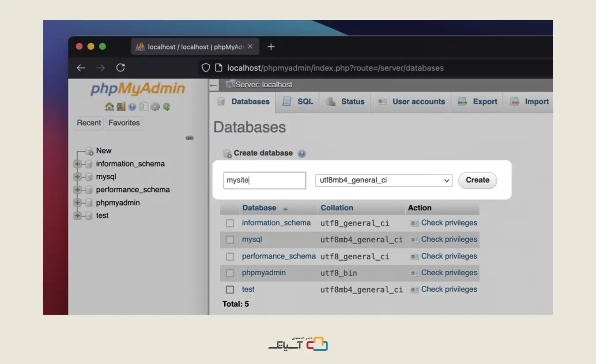Click the database name field containing mysite
Image resolution: width=596 pixels, height=364 pixels.
(x=264, y=180)
